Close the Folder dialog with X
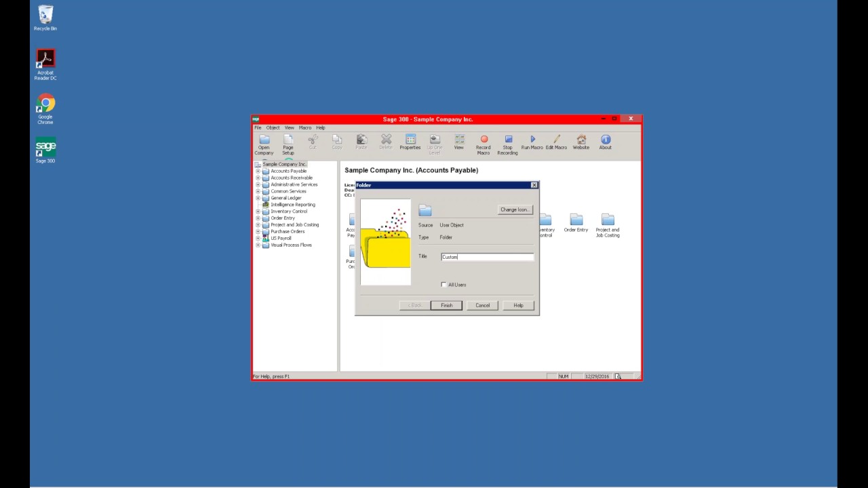Viewport: 868px width, 488px height. coord(534,185)
